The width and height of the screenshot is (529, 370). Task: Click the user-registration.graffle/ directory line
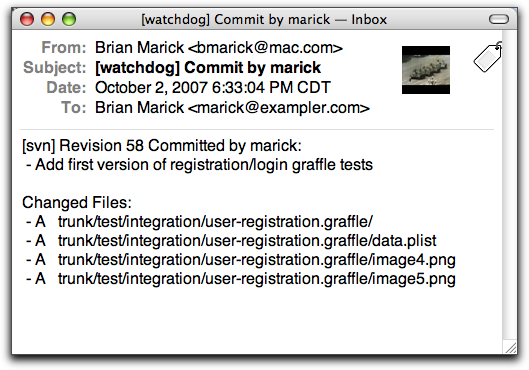(199, 222)
